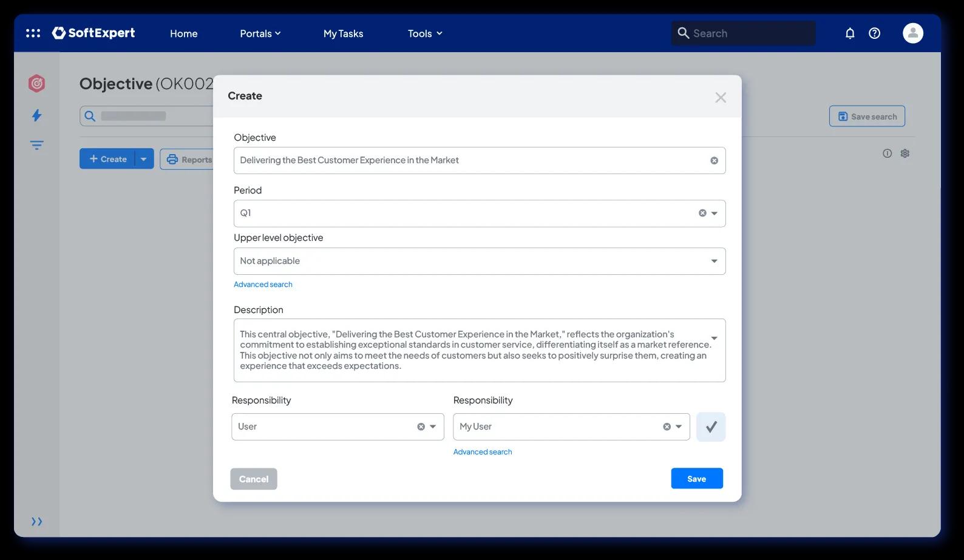The image size is (964, 560).
Task: Close the Create dialog
Action: (x=721, y=97)
